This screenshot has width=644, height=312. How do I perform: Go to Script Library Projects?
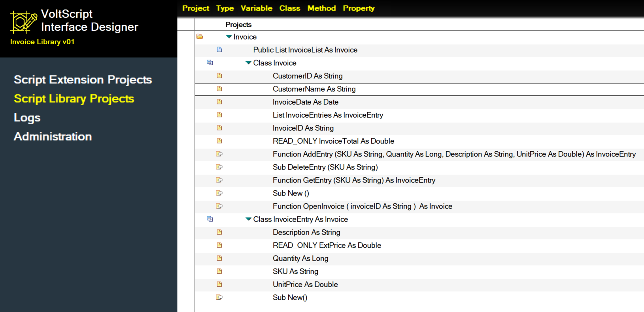click(74, 99)
